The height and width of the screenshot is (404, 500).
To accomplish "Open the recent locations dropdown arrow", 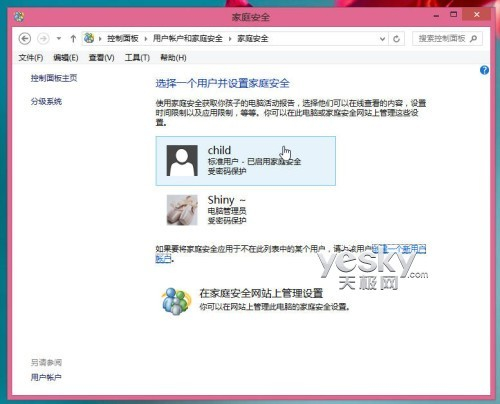I will pos(59,39).
